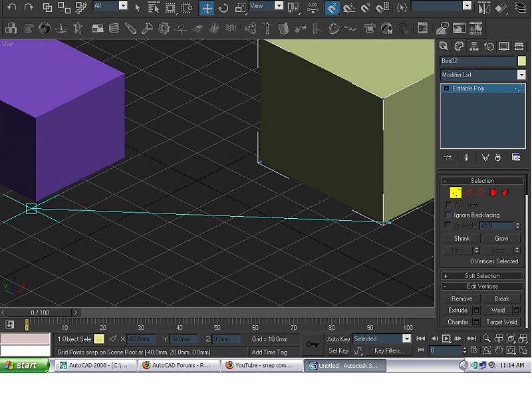Switch to AutoCAD 2008 in the taskbar

pyautogui.click(x=93, y=365)
